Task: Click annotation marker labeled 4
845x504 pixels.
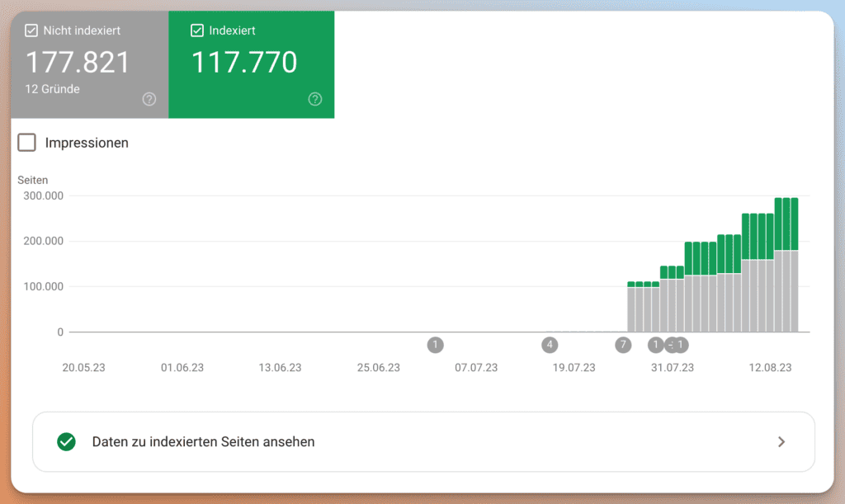Action: (x=550, y=345)
